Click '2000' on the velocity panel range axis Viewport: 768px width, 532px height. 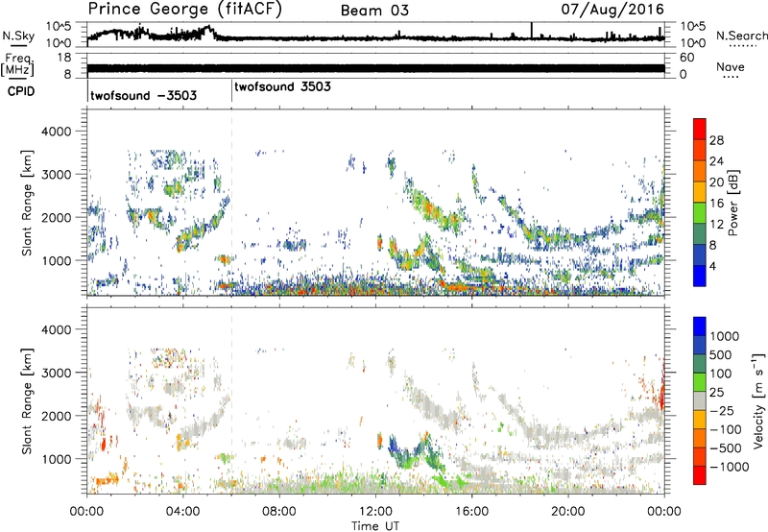click(57, 416)
